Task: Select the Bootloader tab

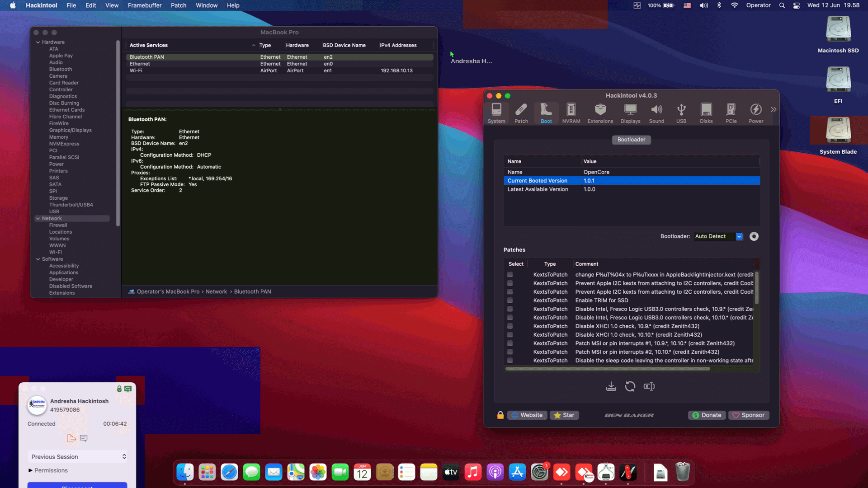Action: click(631, 140)
